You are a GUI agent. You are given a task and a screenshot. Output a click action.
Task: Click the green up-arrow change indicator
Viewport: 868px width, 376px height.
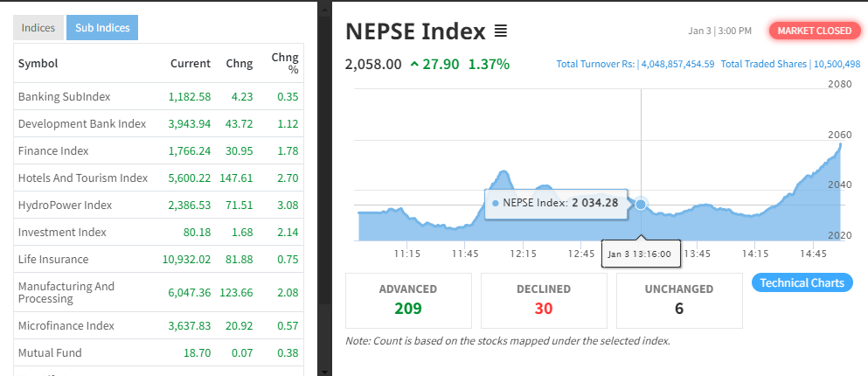(413, 65)
